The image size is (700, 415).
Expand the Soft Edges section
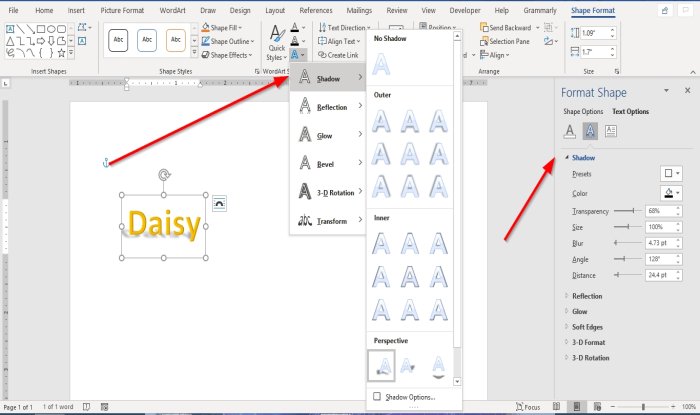click(589, 327)
